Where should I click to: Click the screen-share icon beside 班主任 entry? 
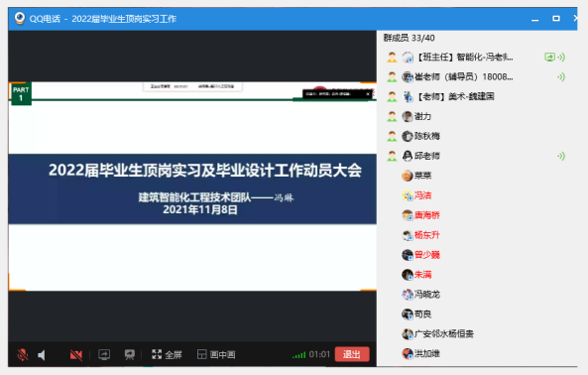coord(549,57)
